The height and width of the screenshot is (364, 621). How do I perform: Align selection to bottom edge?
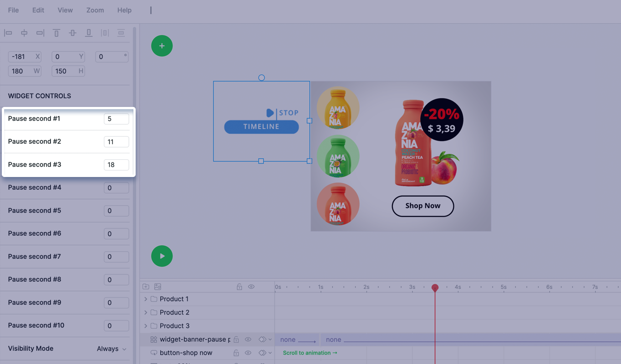click(89, 33)
